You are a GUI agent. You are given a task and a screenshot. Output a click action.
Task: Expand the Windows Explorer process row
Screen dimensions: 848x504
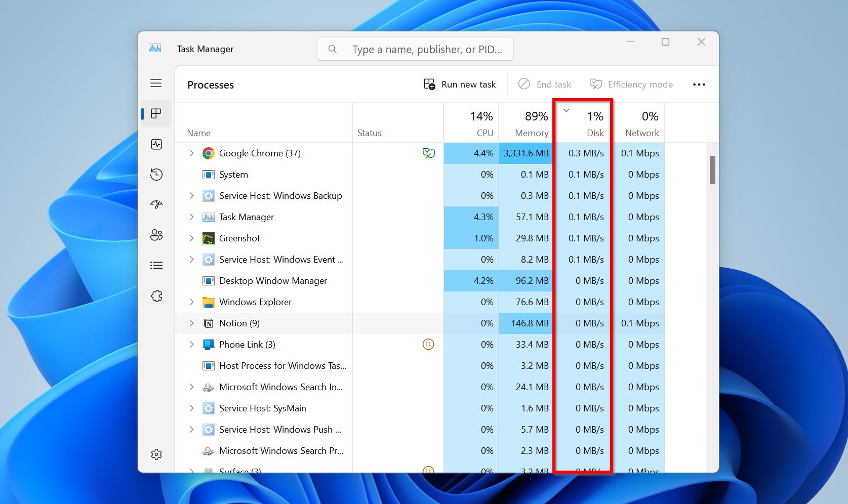tap(191, 302)
